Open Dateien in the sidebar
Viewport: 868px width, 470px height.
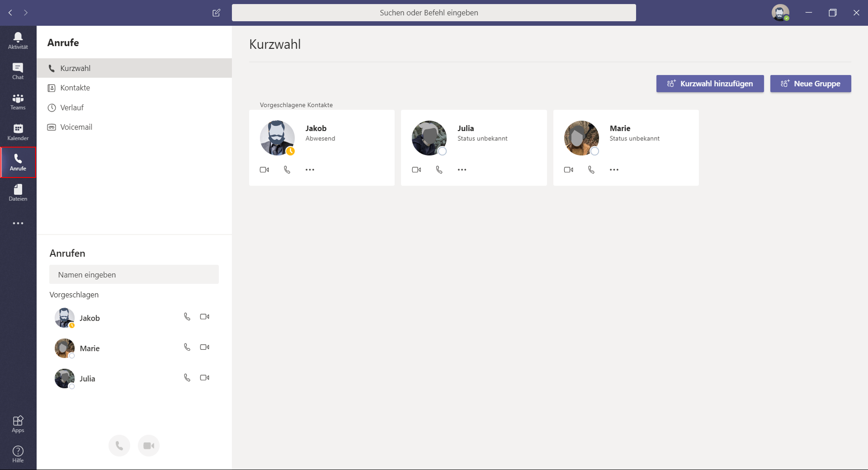coord(18,193)
